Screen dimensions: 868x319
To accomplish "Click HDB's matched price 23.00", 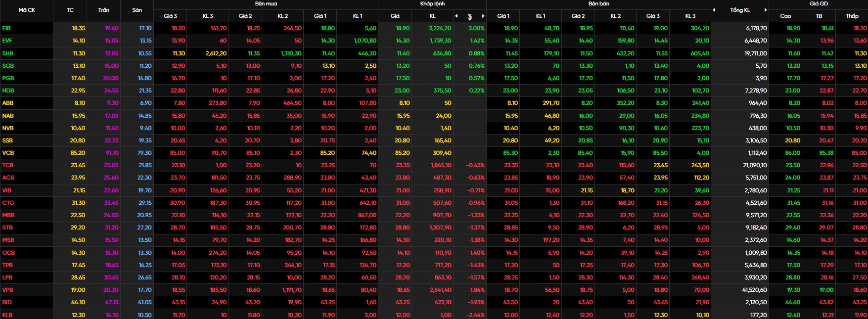I will 402,91.
